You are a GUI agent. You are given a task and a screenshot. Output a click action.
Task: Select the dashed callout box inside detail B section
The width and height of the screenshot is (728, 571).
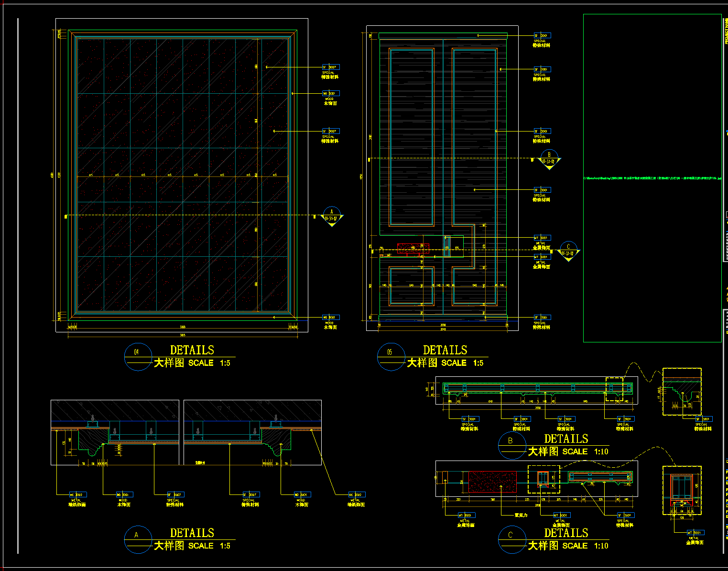[x=614, y=389]
